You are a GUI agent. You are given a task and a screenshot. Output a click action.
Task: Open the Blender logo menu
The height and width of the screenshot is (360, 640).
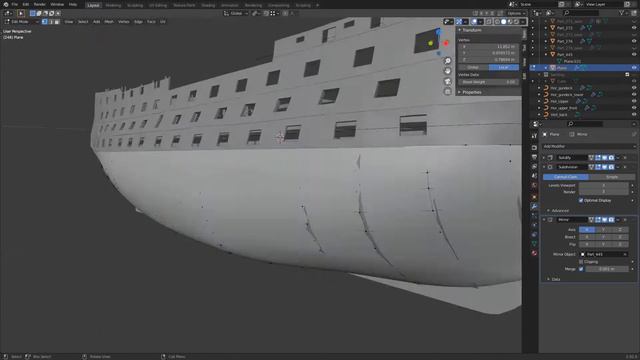(x=6, y=4)
